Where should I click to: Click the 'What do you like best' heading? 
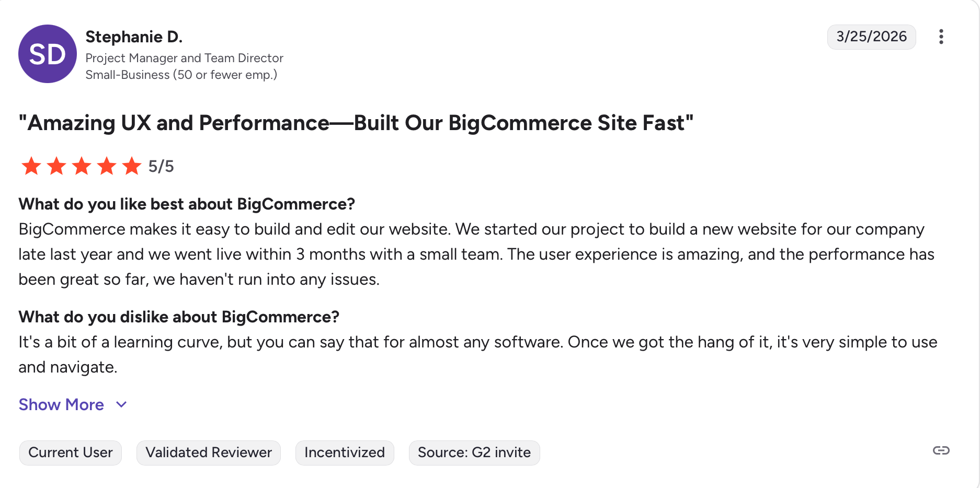pos(187,204)
